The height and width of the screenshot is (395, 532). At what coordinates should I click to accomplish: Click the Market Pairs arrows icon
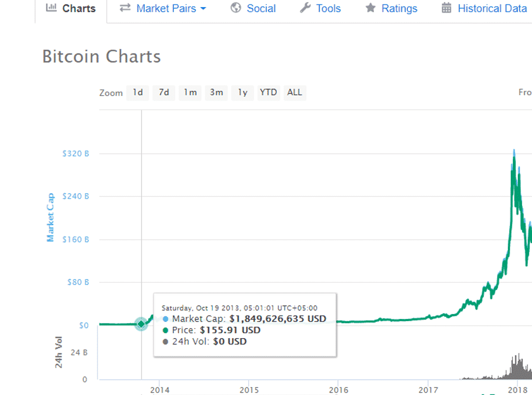tap(125, 8)
